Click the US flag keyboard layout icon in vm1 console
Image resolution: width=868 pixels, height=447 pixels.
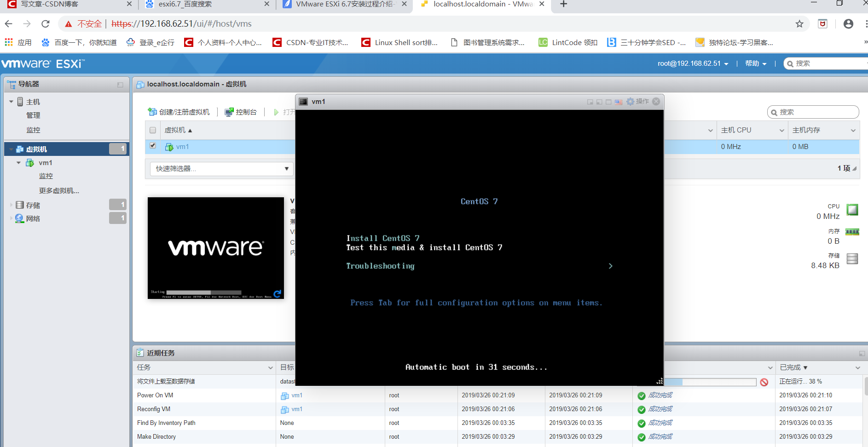tap(619, 102)
